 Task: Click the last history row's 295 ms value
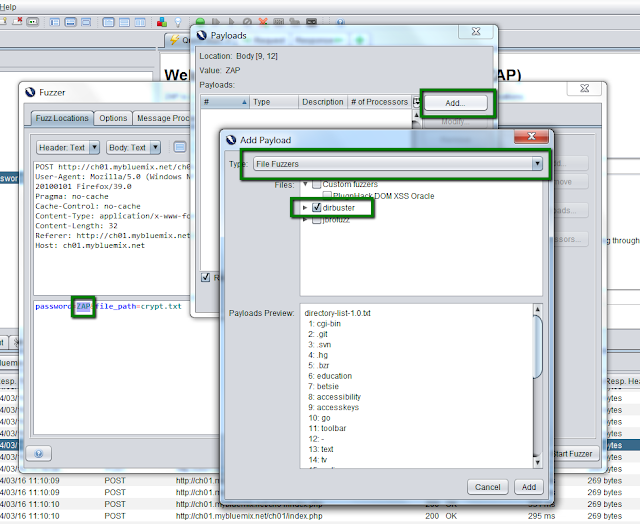[x=541, y=516]
